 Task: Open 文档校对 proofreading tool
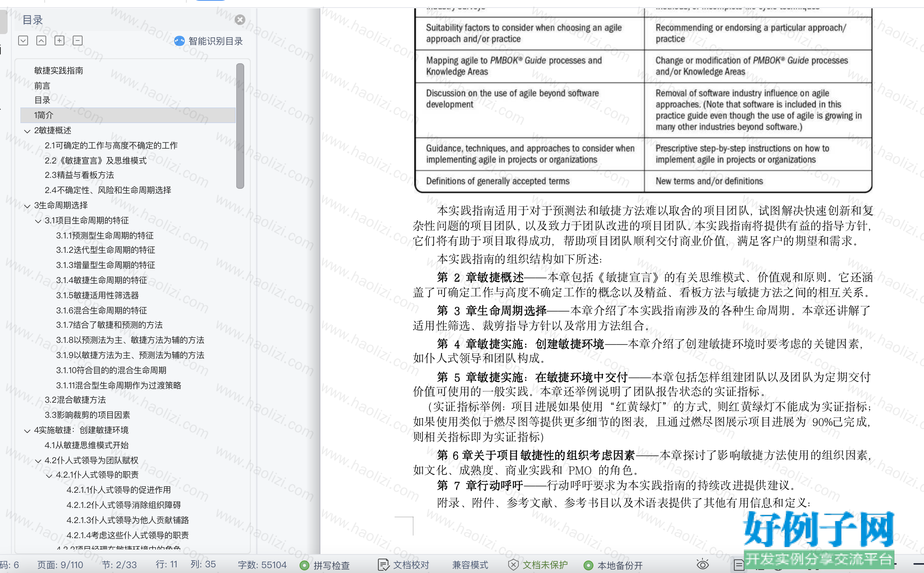pyautogui.click(x=404, y=565)
